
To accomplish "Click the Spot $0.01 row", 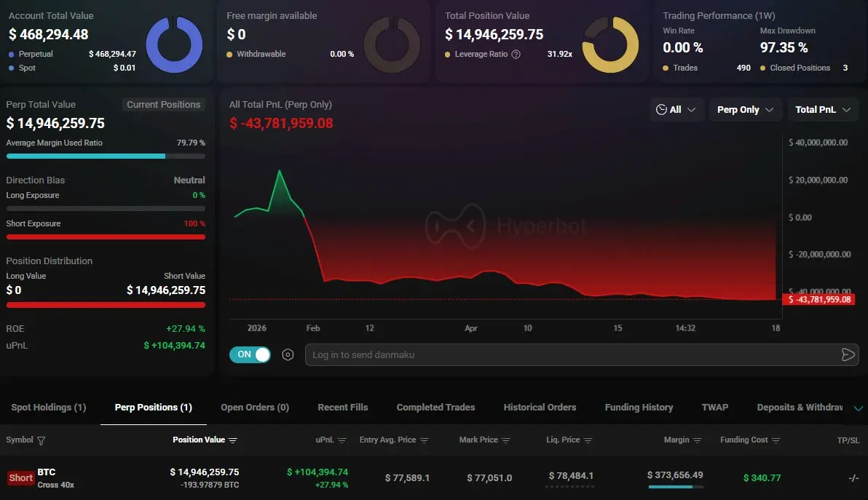I will point(72,68).
